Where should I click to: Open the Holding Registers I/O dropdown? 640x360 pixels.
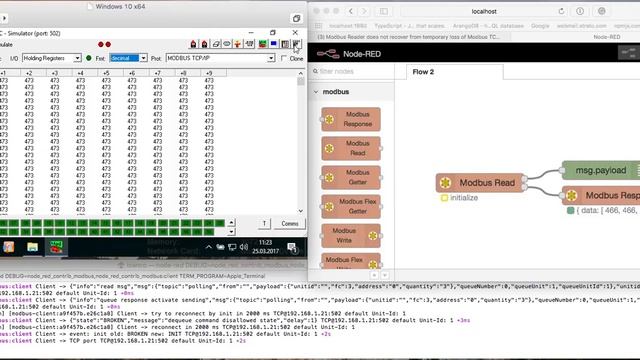[x=52, y=58]
